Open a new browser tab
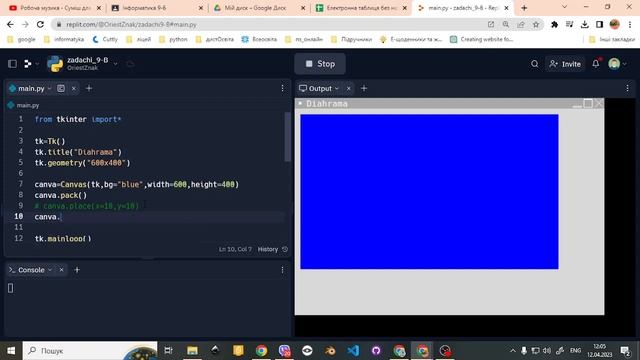 point(524,8)
